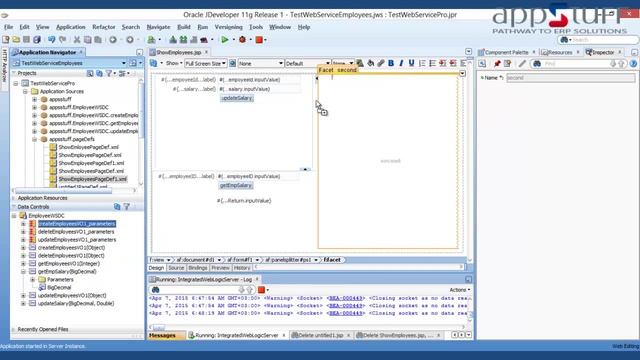Click the Open folder icon in main toolbar

click(x=16, y=40)
